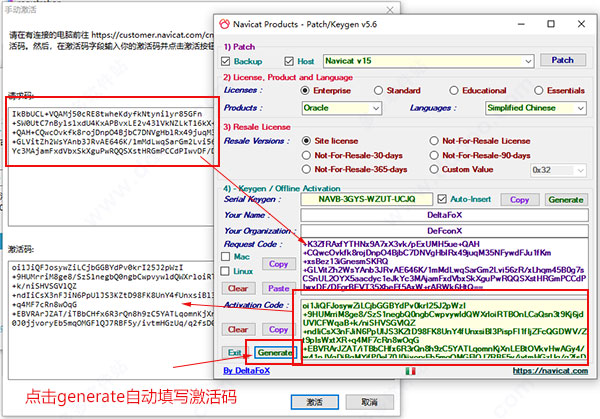Toggle the Backup checkbox
Screen dimensions: 600x419
[225, 61]
